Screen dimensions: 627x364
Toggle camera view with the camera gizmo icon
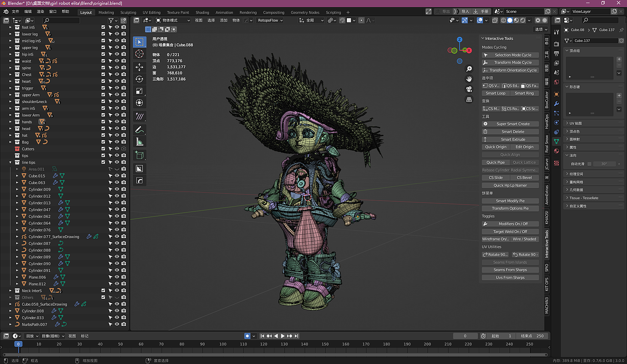click(469, 89)
